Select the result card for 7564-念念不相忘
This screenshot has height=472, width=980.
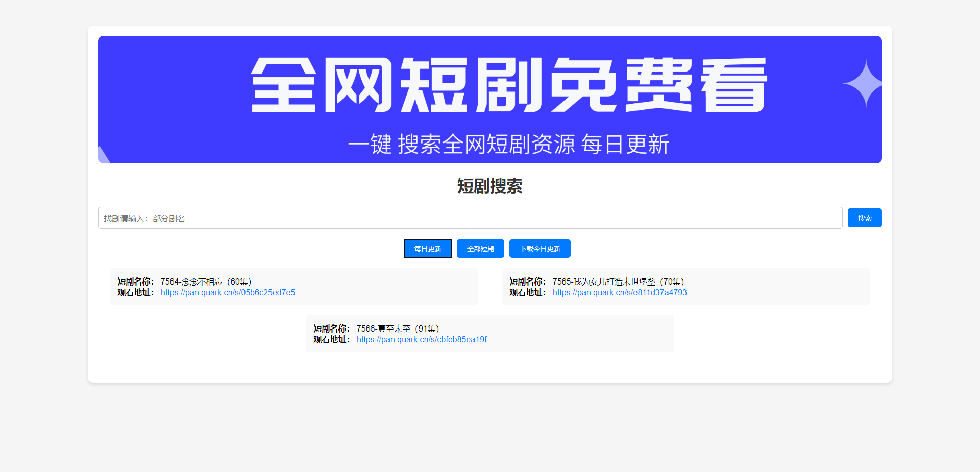293,287
